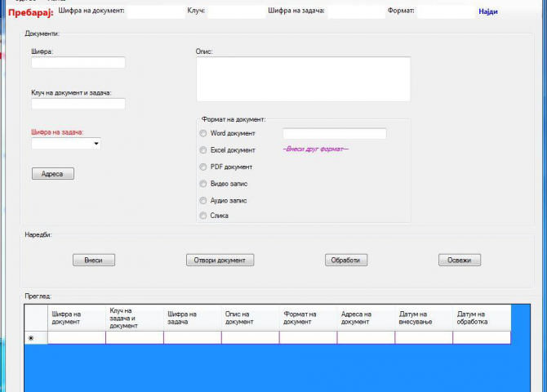The width and height of the screenshot is (547, 392).
Task: Open the Шифра на задача dropdown
Action: (96, 144)
